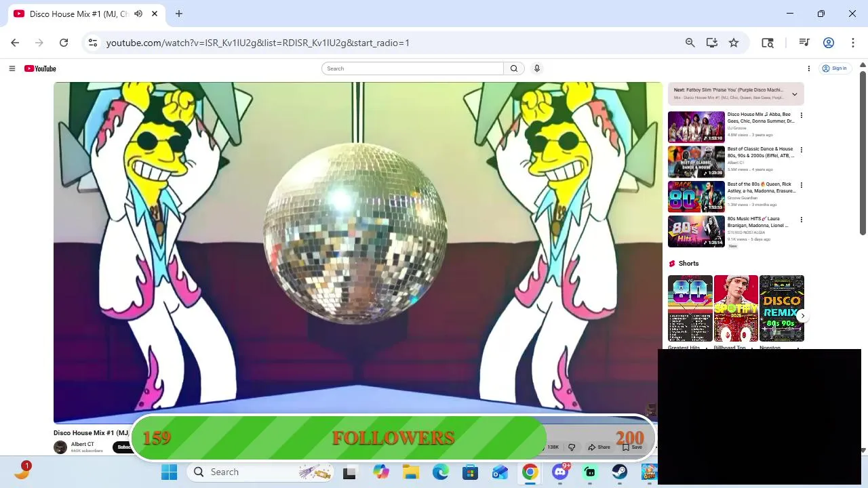Open Task View from the taskbar
This screenshot has width=868, height=488.
[349, 472]
